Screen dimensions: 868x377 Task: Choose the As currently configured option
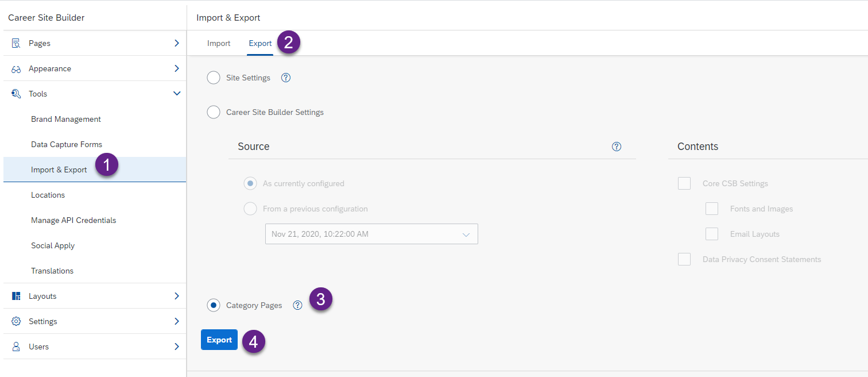pyautogui.click(x=250, y=183)
